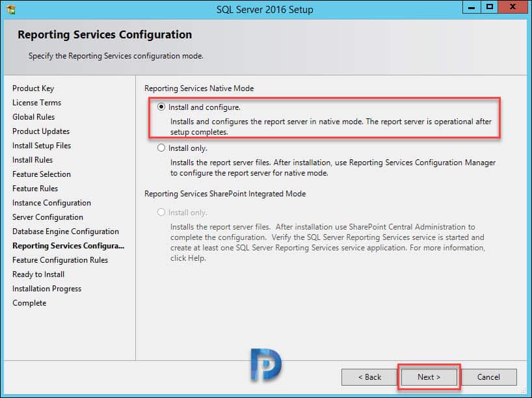Select disabled SharePoint Integrated Install only radio

click(x=161, y=213)
